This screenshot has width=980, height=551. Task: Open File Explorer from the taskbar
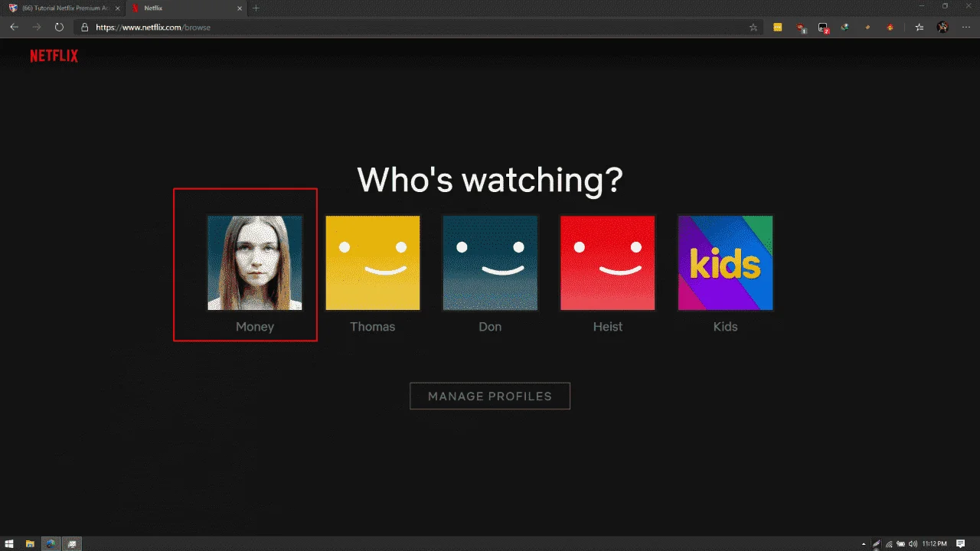31,543
